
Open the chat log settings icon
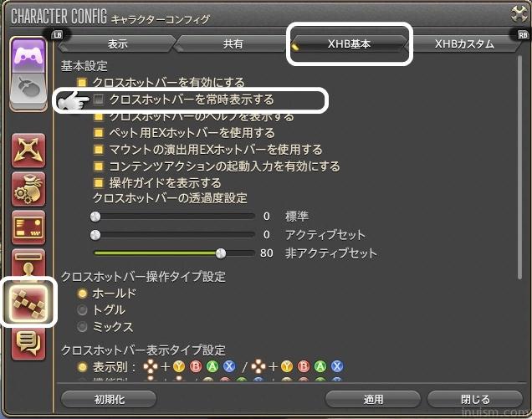pos(28,344)
